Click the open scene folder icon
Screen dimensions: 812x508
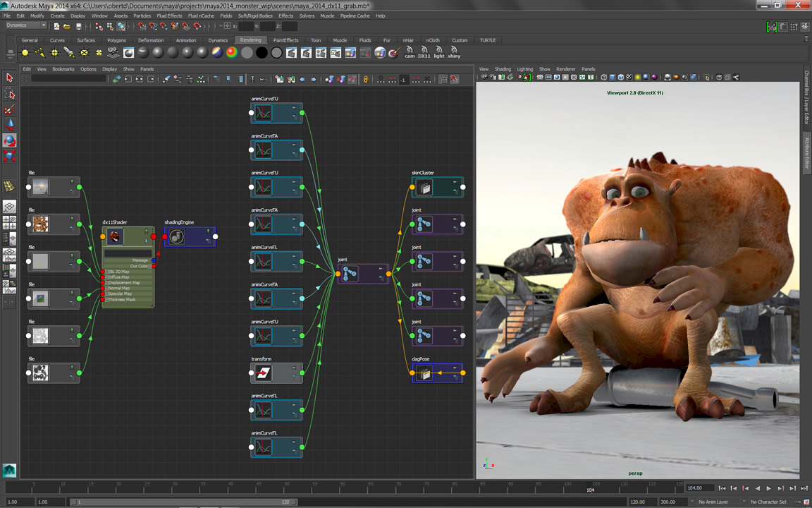click(67, 26)
